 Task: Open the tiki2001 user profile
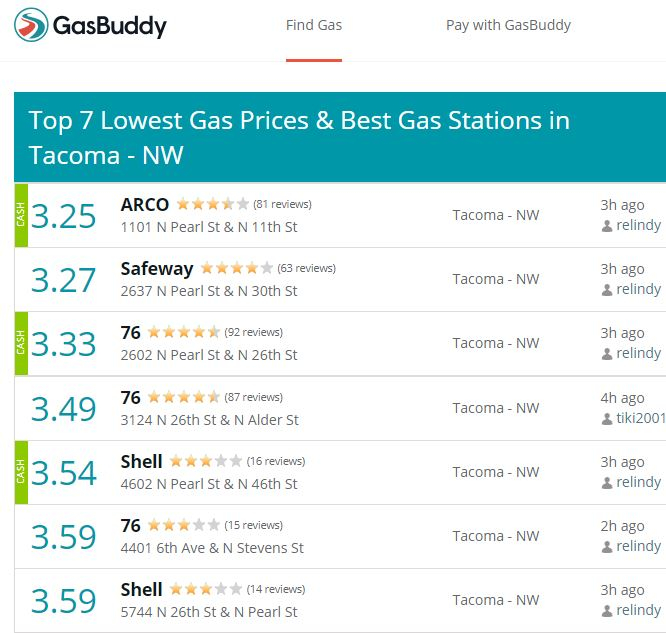641,418
